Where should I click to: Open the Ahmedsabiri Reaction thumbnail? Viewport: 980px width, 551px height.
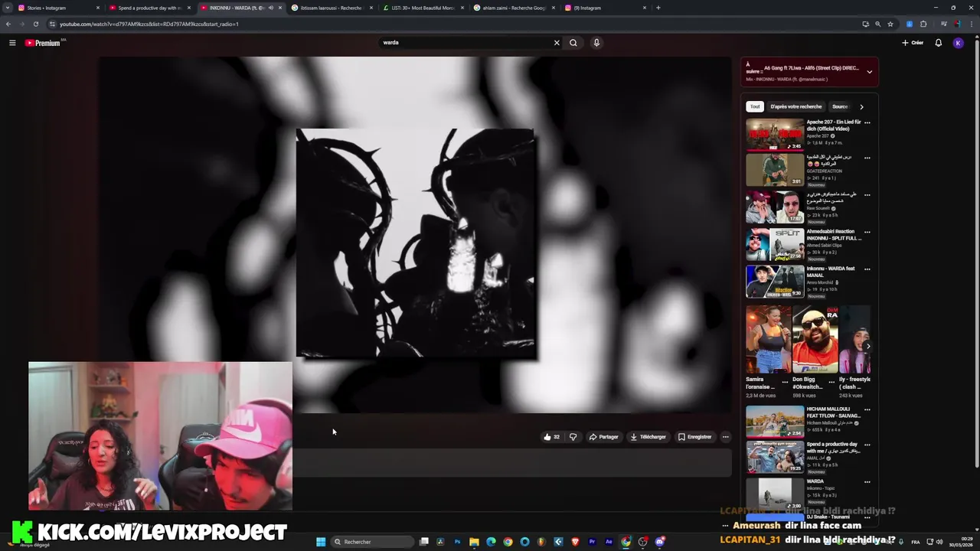775,245
